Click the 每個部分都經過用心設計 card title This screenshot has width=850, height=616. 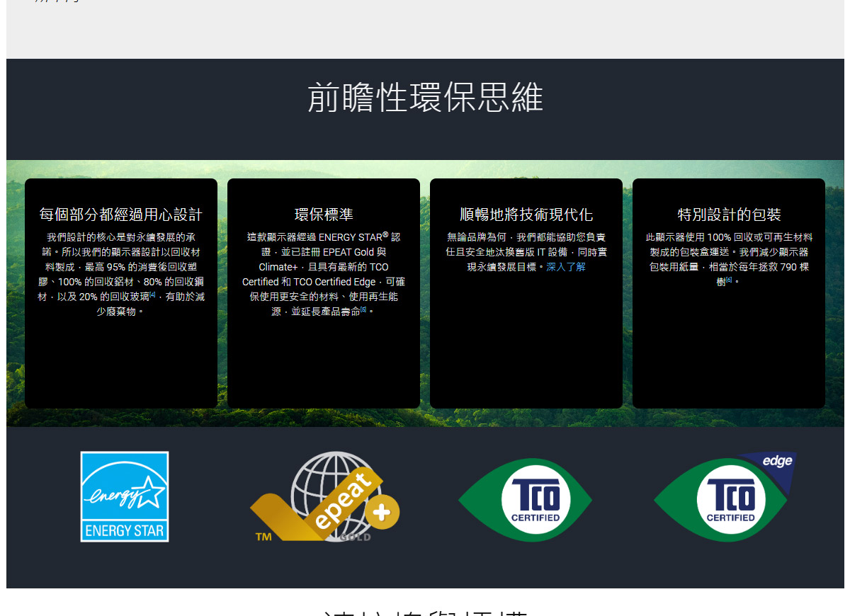click(x=121, y=215)
